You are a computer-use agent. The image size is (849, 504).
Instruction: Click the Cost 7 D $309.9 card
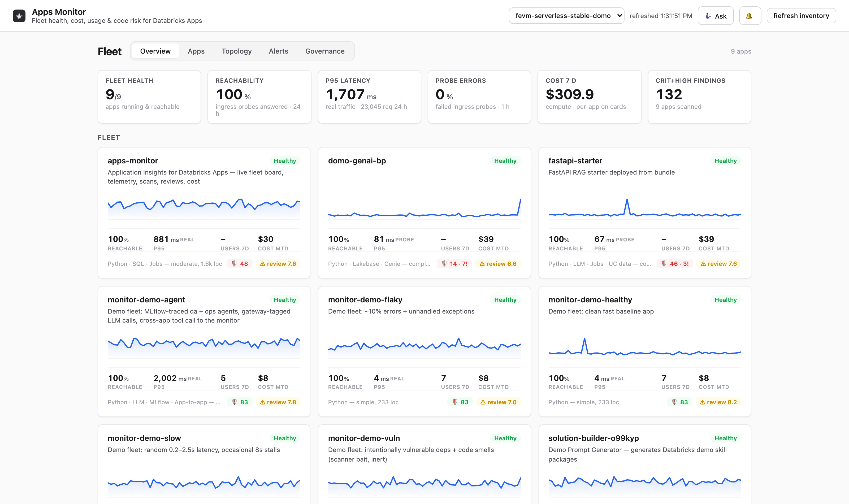tap(590, 97)
